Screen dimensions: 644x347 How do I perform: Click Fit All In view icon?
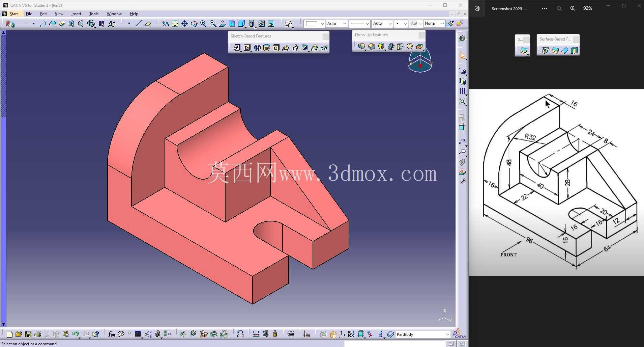point(175,24)
